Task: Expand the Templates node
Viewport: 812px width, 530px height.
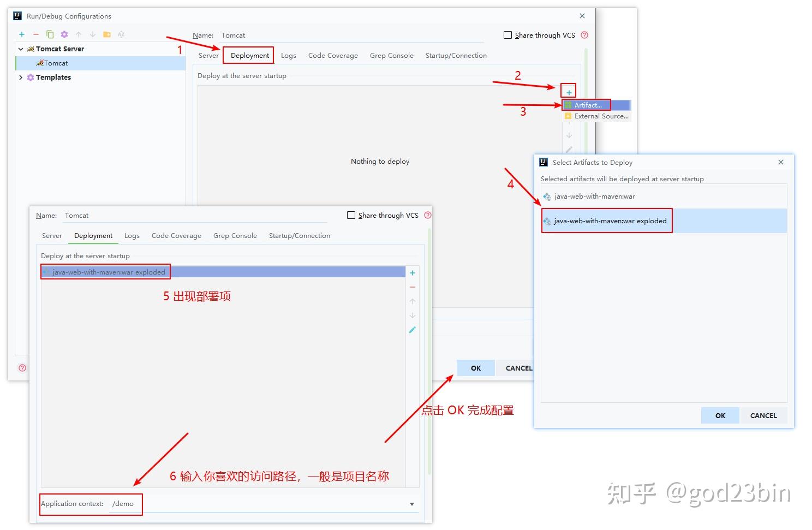Action: 21,77
